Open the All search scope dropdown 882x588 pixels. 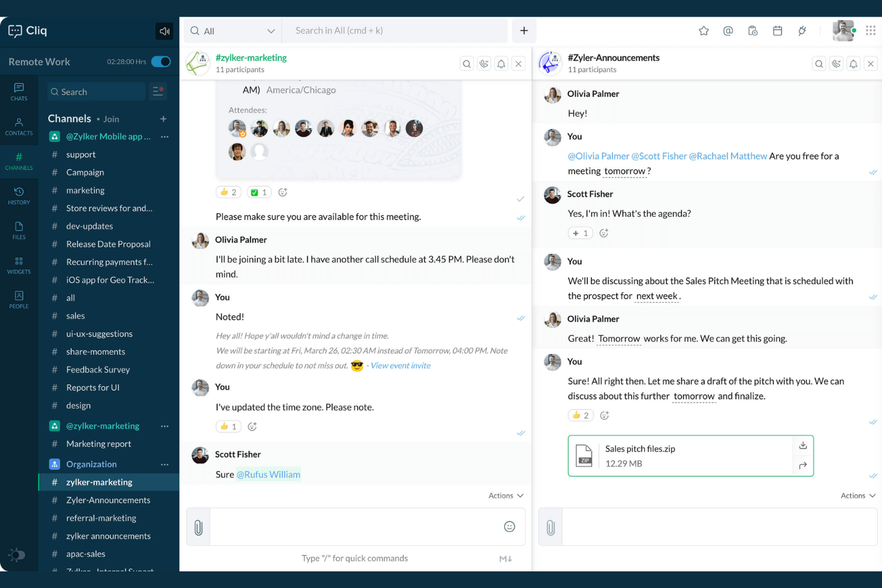coord(233,31)
